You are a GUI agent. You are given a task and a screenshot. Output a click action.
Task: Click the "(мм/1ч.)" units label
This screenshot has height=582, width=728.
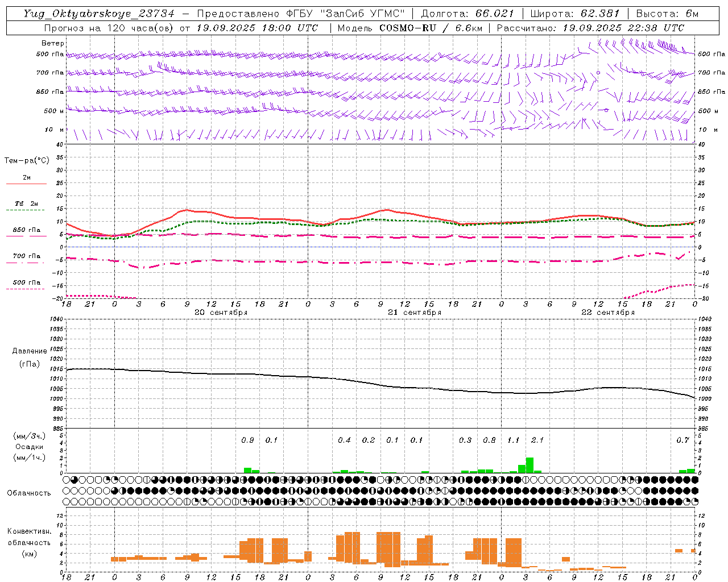(30, 458)
